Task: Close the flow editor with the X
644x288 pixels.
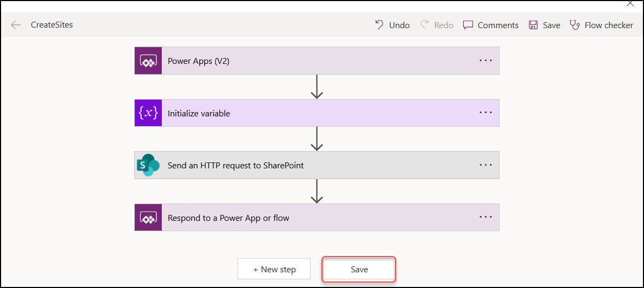Action: point(629,3)
